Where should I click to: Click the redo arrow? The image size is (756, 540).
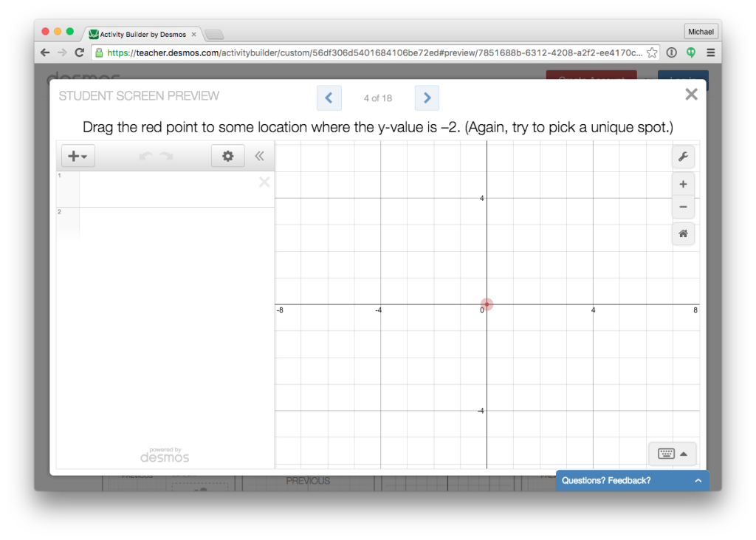click(165, 155)
